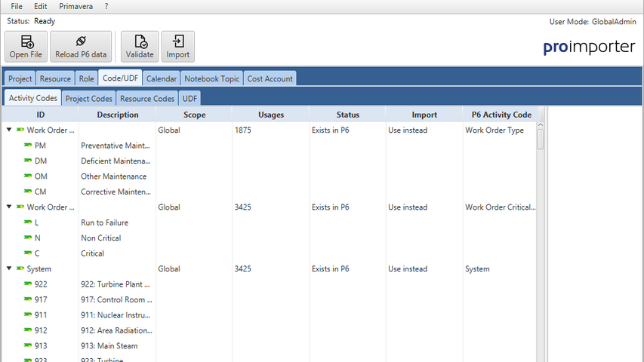Collapse the second Work Order tree node
This screenshot has height=362, width=644.
point(9,207)
